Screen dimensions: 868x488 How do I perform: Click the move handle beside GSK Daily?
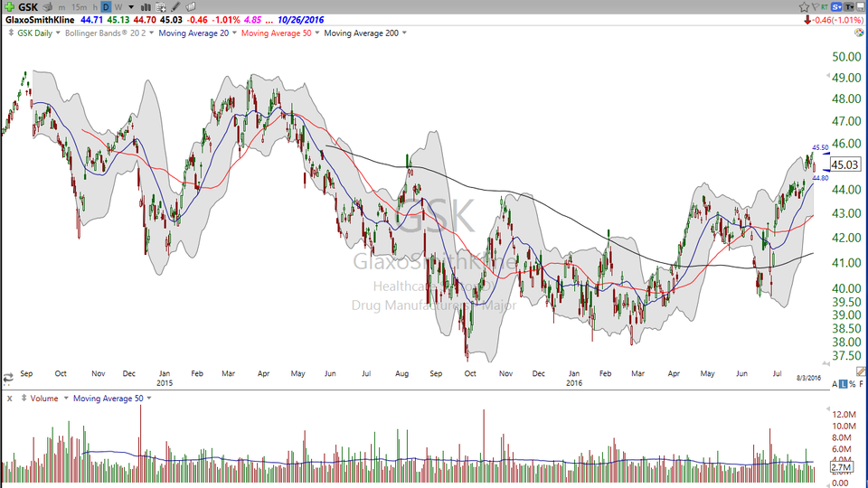[11, 33]
